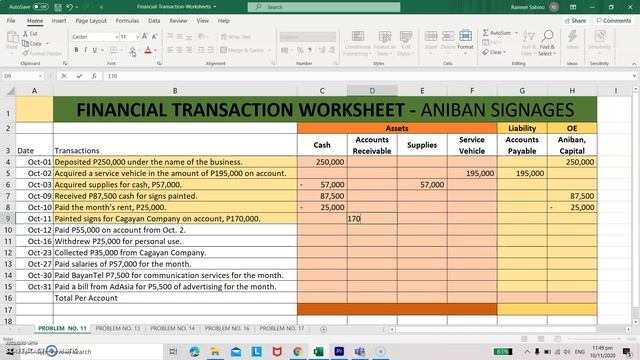
Task: Select the Review ribbon tab
Action: click(178, 20)
